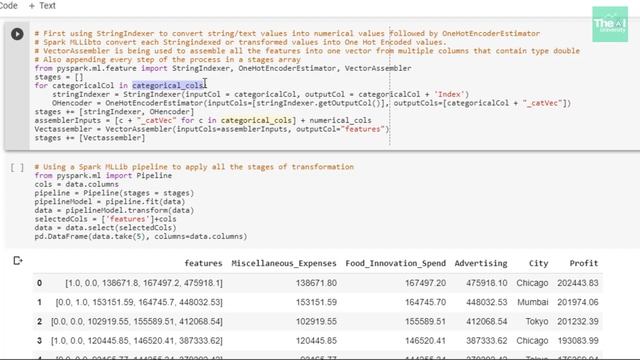Click the 'from pyspark.ml import Pipeline' line
The width and height of the screenshot is (640, 360).
(x=103, y=176)
